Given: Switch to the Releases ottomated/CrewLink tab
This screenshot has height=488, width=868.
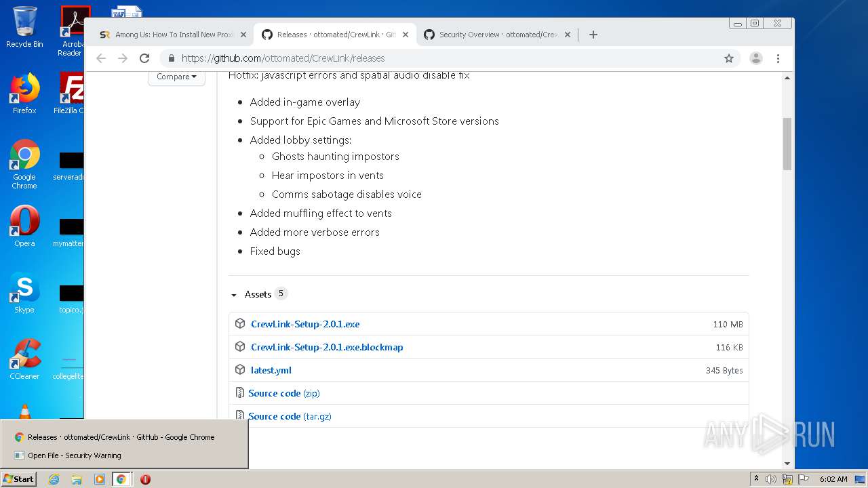Looking at the screenshot, I should click(x=334, y=35).
